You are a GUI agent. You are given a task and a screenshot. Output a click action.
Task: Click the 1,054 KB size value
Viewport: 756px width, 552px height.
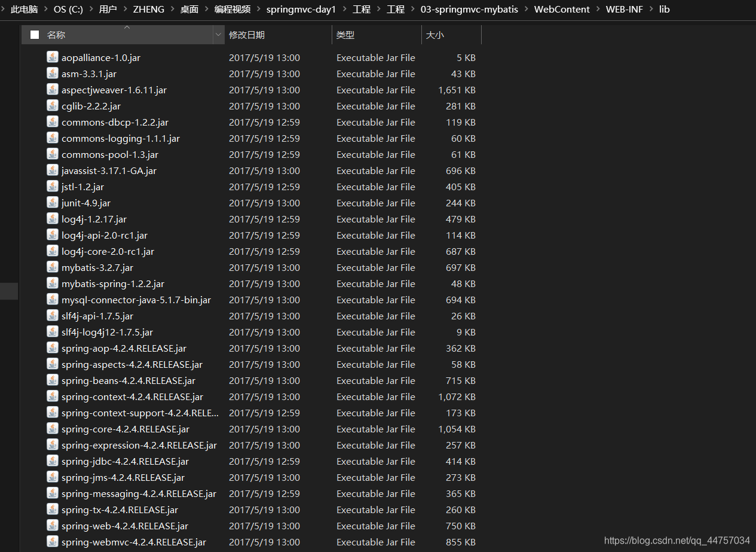pyautogui.click(x=457, y=429)
